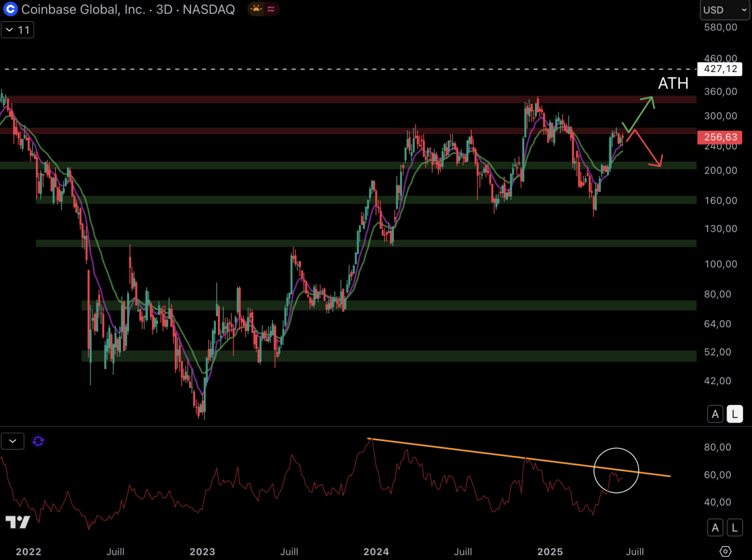Toggle log scale L on RSI pane

point(734,528)
